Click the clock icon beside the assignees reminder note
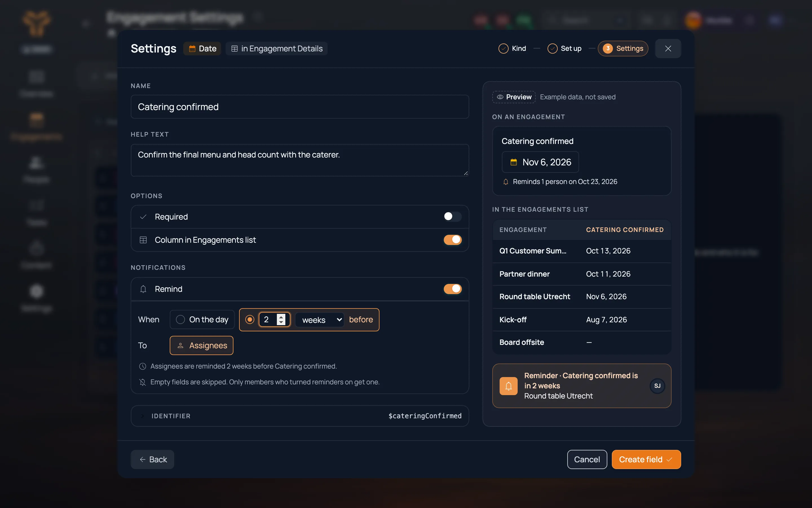The width and height of the screenshot is (812, 508). coord(143,366)
